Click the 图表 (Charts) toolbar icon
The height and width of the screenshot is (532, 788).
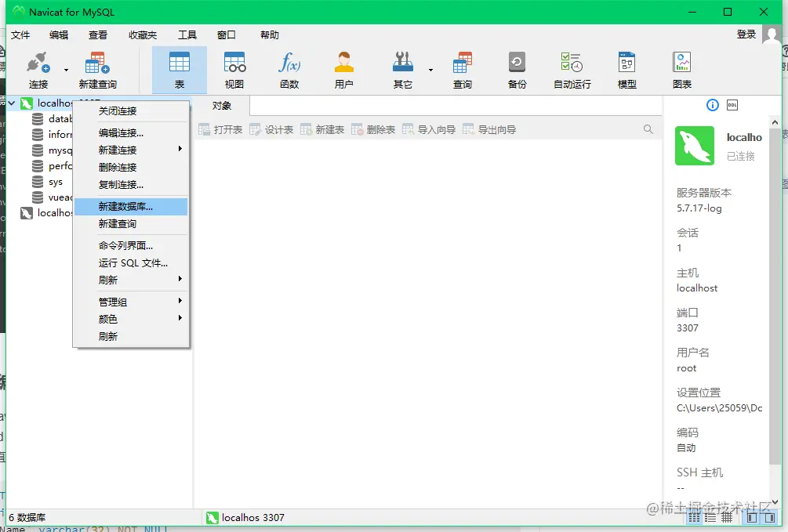pyautogui.click(x=682, y=63)
